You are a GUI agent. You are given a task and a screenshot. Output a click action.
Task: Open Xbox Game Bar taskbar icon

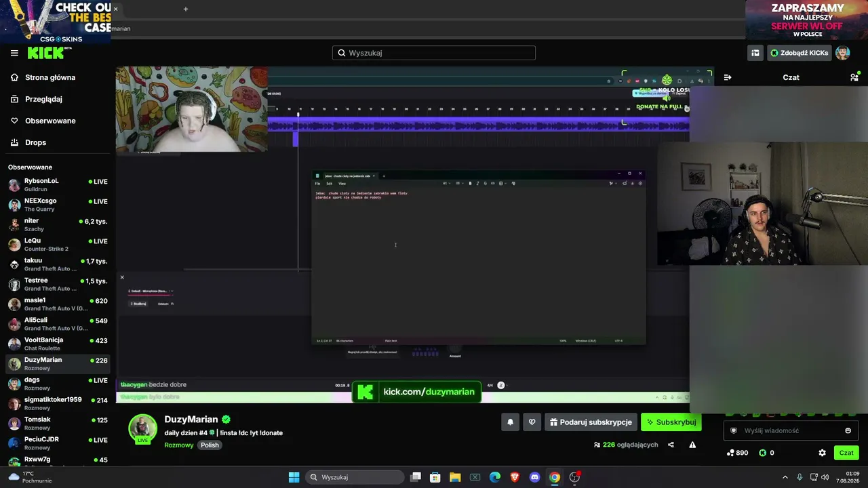pyautogui.click(x=475, y=477)
